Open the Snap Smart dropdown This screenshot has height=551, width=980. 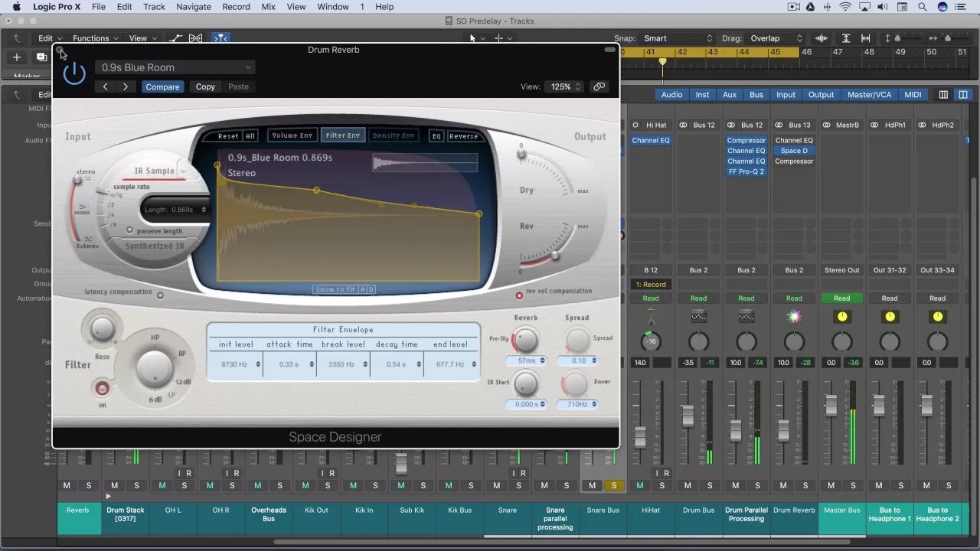point(678,38)
